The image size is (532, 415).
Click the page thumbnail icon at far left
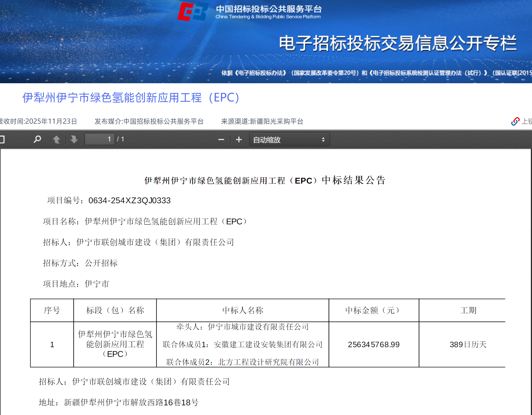click(x=3, y=139)
